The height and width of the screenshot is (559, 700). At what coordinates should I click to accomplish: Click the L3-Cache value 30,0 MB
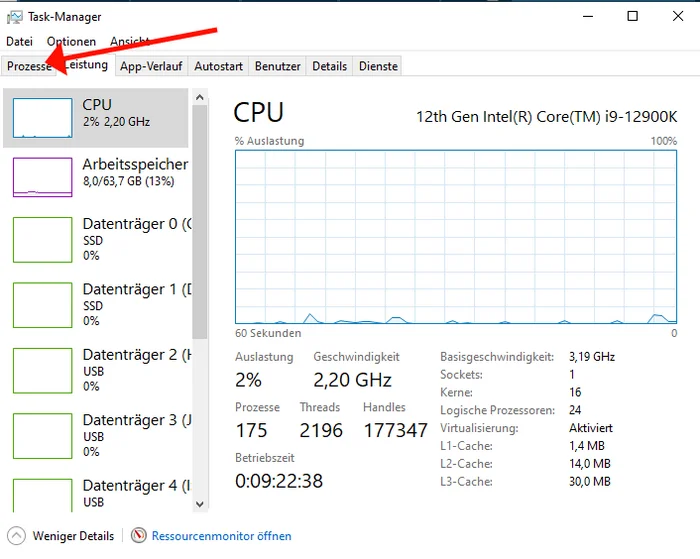pos(590,481)
